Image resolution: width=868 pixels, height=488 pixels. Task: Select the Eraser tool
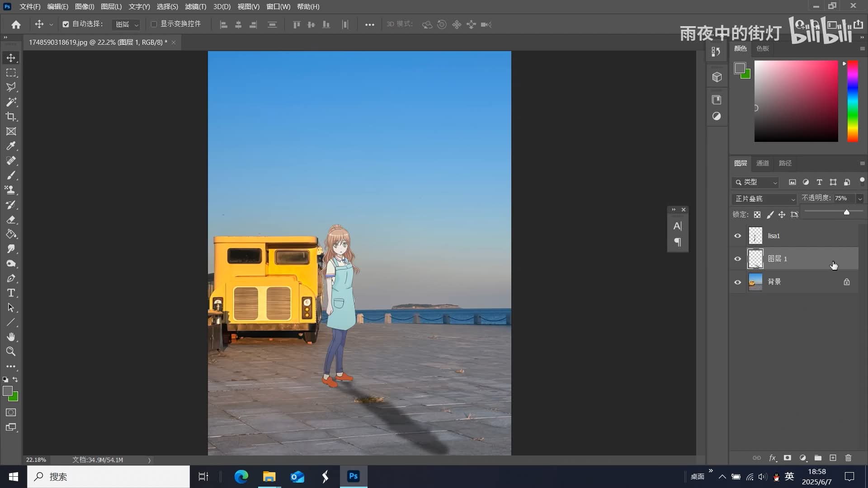coord(11,220)
